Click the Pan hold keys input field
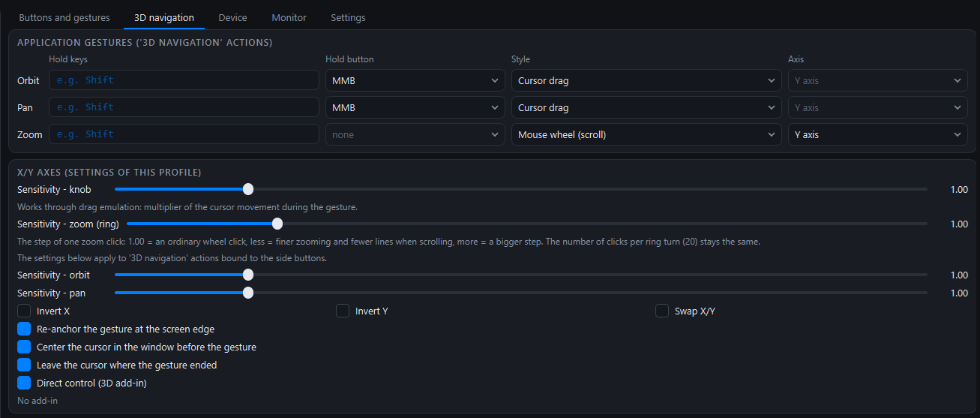980x418 pixels. (184, 107)
